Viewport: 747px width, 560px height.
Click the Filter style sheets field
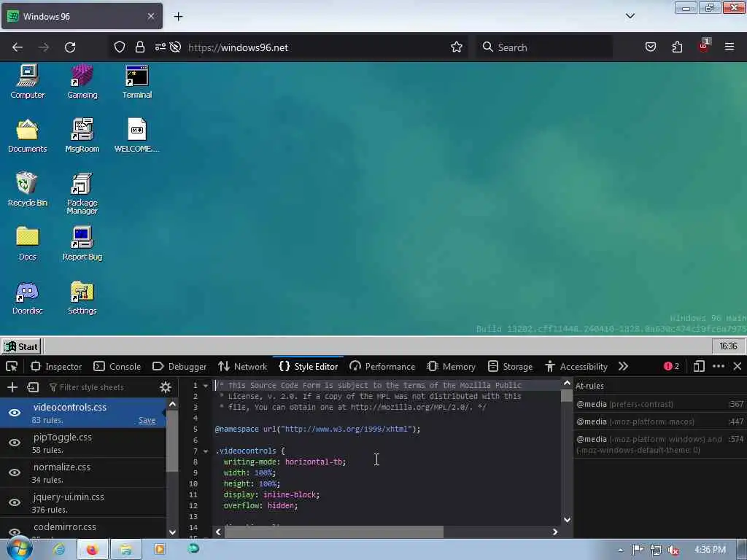pos(100,387)
